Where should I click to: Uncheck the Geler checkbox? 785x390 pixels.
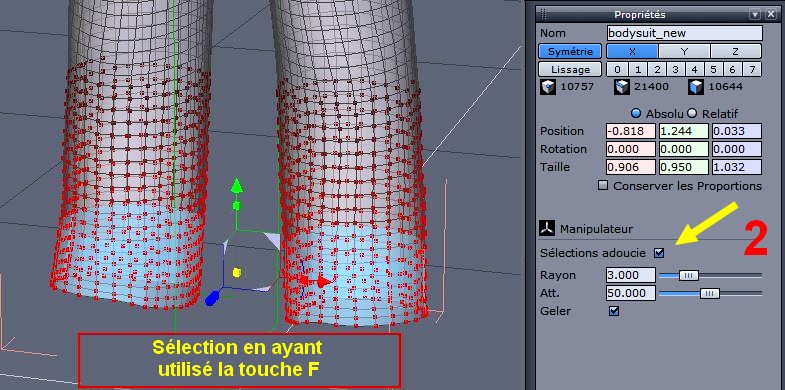click(x=614, y=311)
